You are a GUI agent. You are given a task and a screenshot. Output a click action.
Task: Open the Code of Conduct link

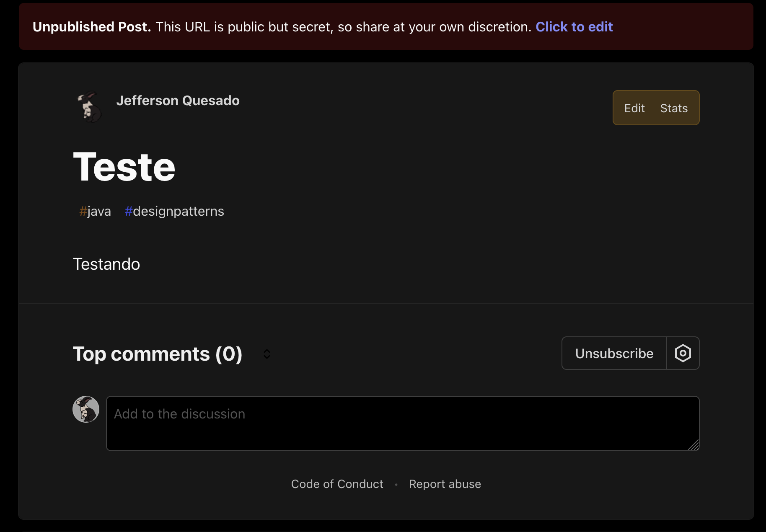[x=337, y=484]
